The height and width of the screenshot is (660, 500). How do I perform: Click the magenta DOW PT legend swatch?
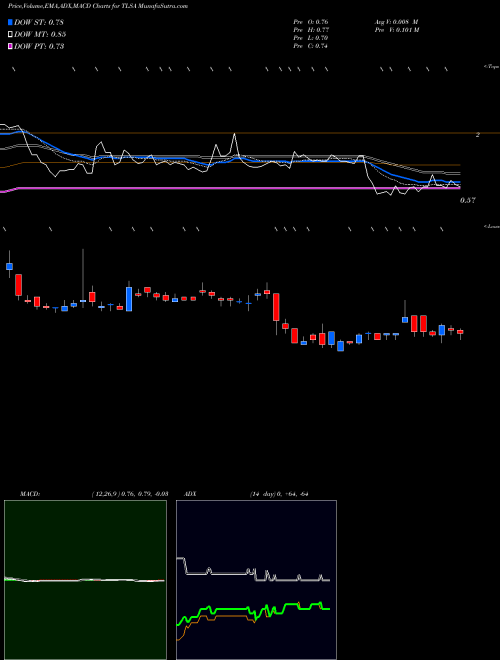(x=10, y=46)
